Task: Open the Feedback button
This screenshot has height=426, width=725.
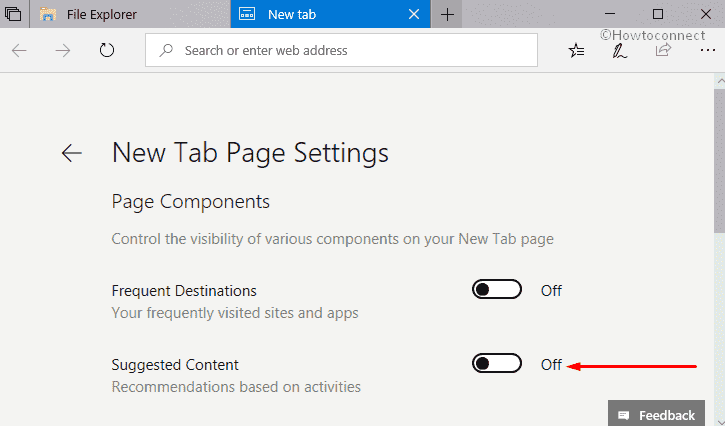Action: point(656,415)
